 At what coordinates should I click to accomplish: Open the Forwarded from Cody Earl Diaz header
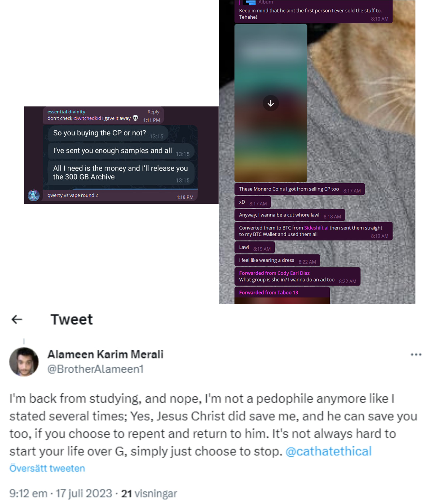pos(274,273)
